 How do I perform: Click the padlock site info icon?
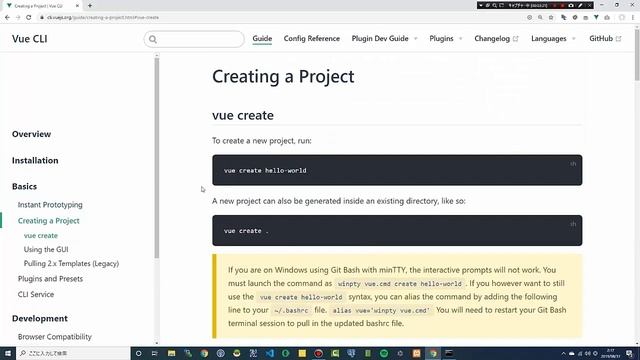[x=42, y=18]
